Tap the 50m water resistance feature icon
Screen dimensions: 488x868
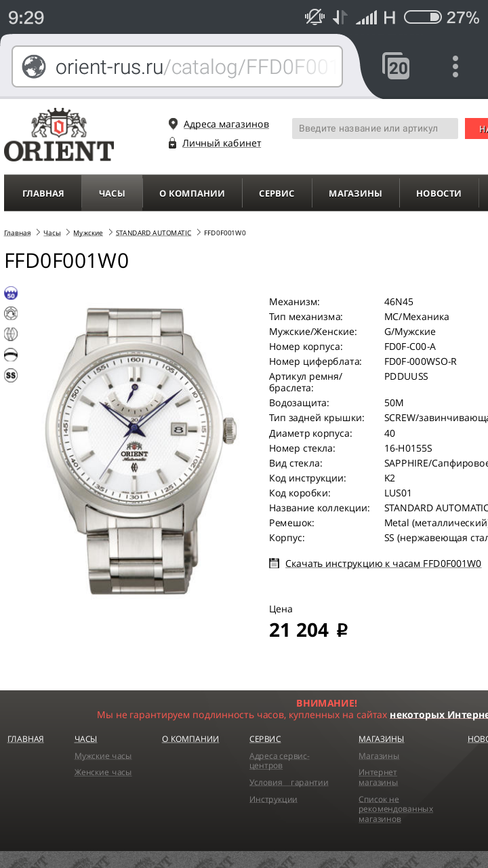11,293
